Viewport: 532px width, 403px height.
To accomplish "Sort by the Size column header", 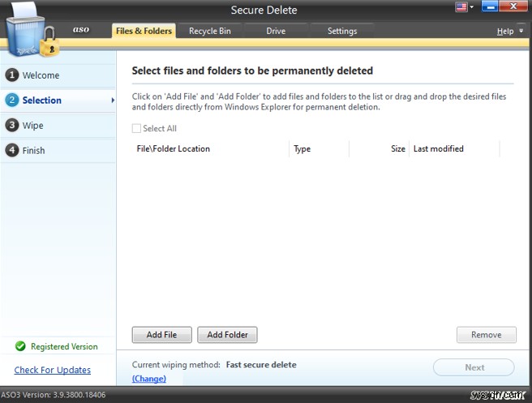I will pyautogui.click(x=379, y=148).
